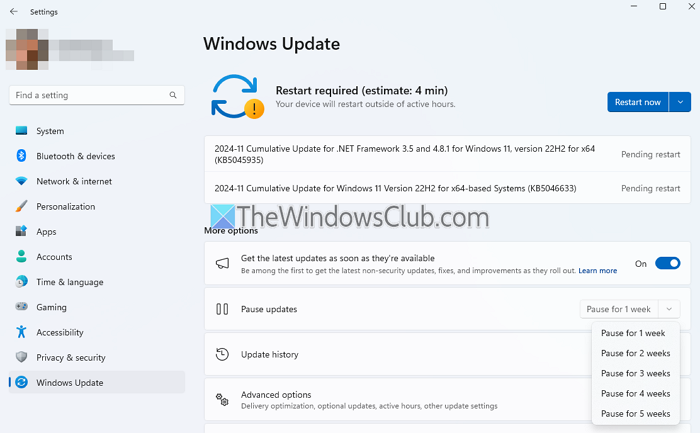The image size is (700, 433).
Task: Click the Accounts person icon
Action: coord(21,256)
